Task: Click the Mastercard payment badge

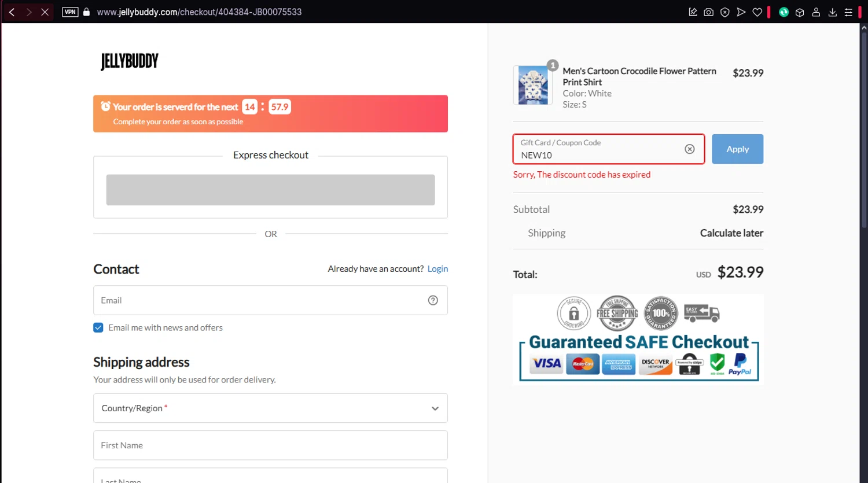Action: click(x=583, y=364)
